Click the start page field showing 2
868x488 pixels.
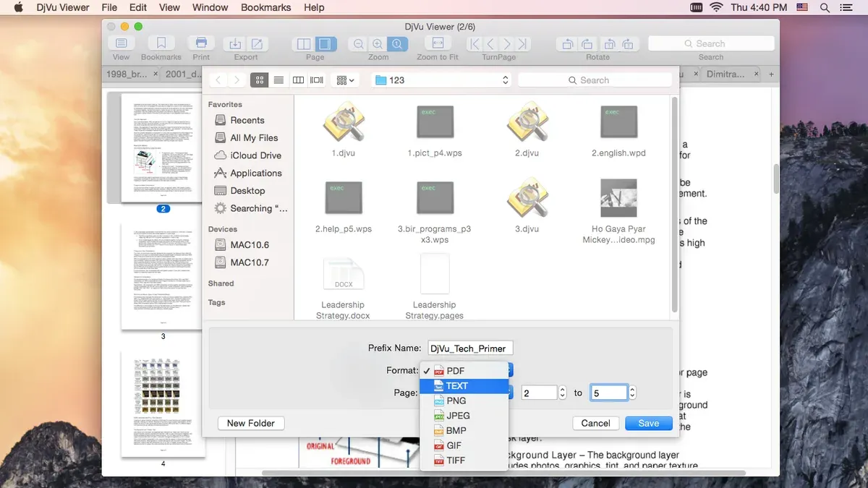point(538,393)
